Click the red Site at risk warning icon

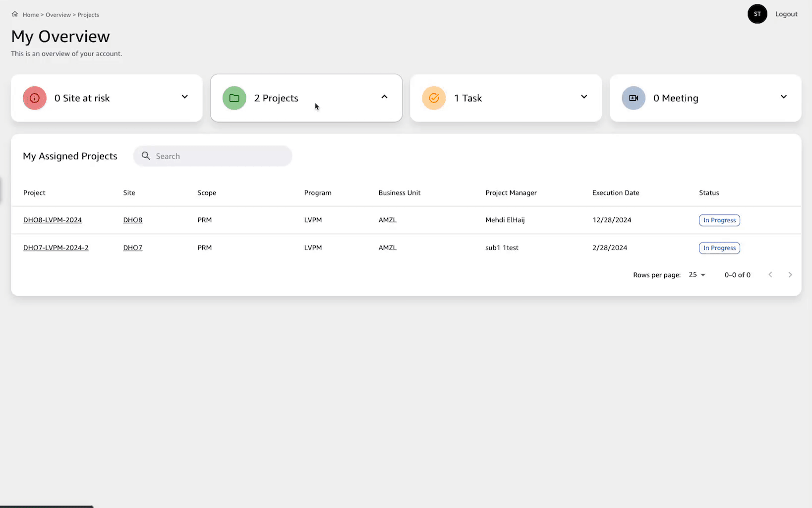coord(34,98)
